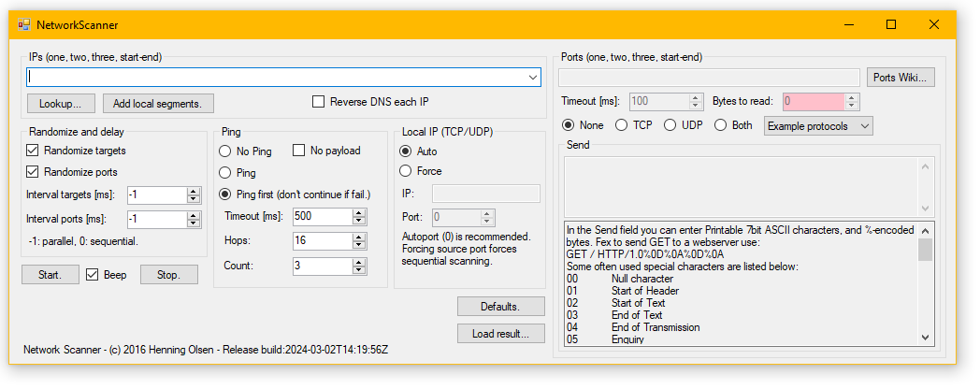Click the '-1: parallel, 0: sequential.' hint text
980x389 pixels.
click(x=83, y=241)
